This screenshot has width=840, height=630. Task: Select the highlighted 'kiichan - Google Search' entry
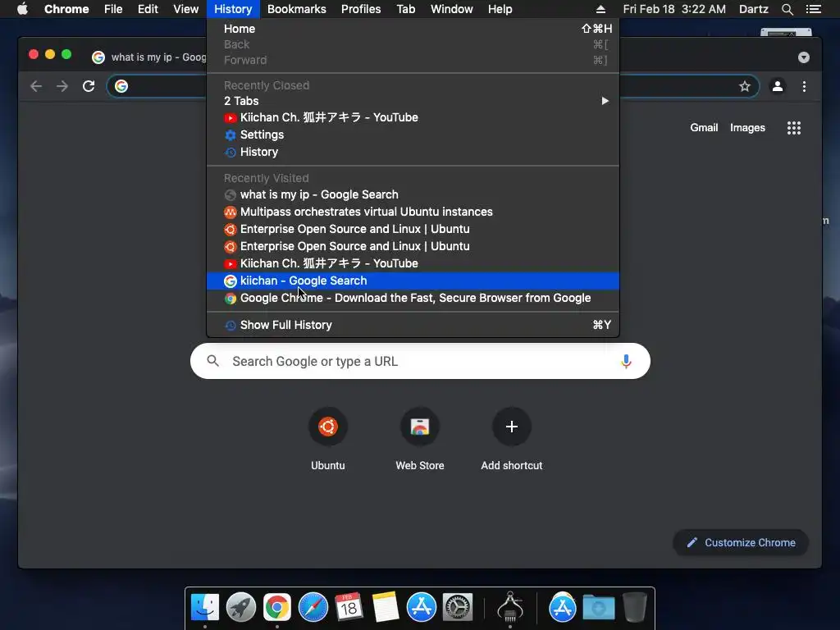(413, 281)
